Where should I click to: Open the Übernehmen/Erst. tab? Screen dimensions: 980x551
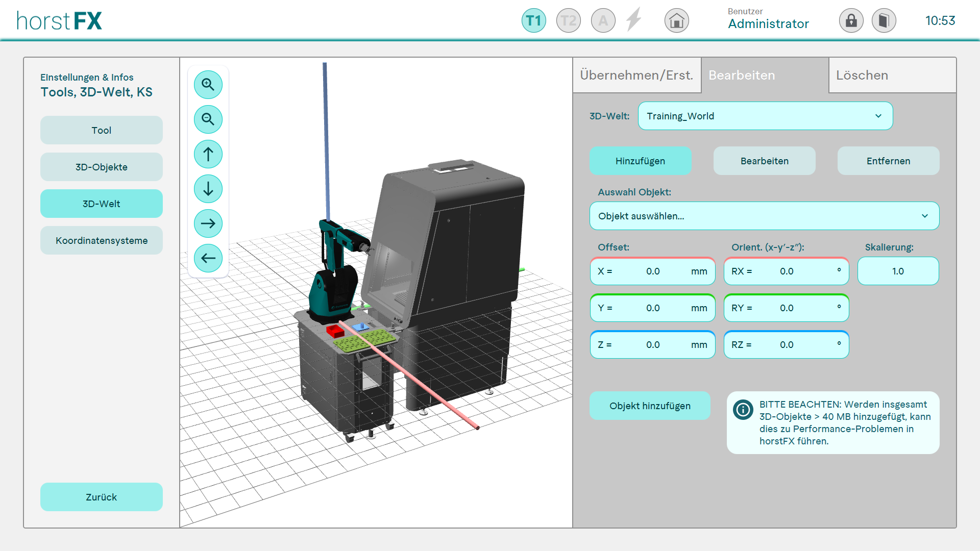pos(636,76)
